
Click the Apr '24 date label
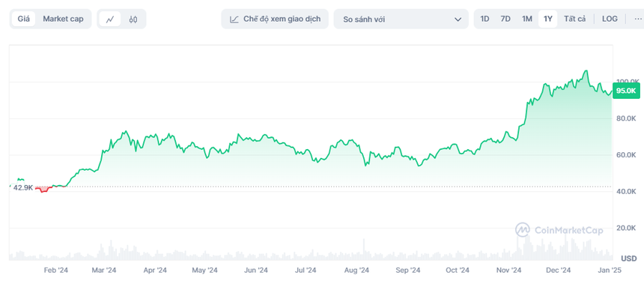pyautogui.click(x=155, y=271)
